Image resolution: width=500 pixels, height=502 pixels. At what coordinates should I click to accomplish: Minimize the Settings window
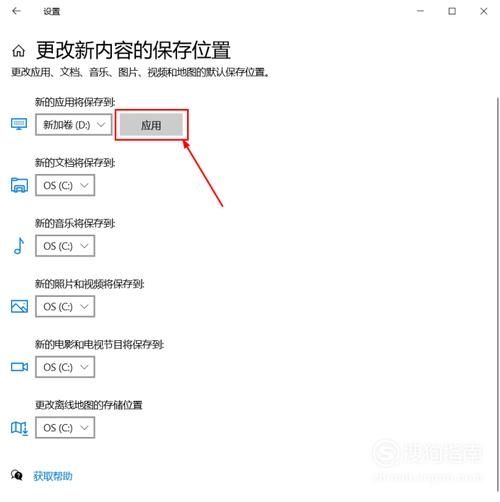point(420,11)
